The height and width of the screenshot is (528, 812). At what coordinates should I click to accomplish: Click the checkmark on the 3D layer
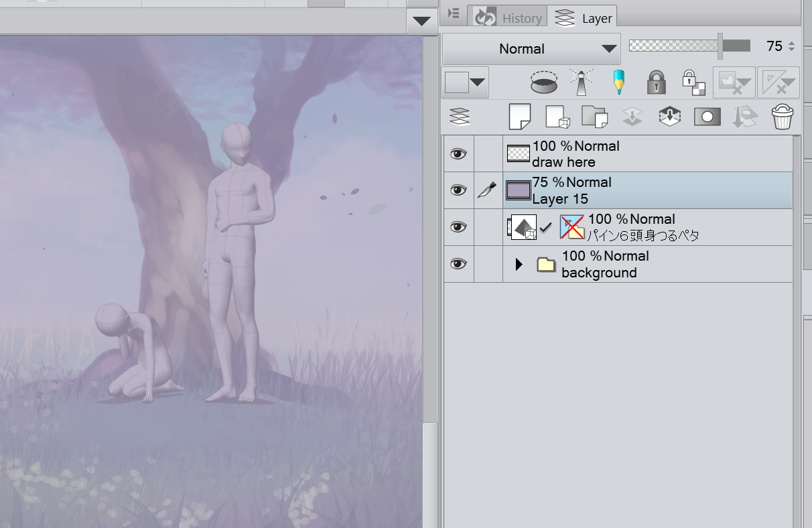546,228
